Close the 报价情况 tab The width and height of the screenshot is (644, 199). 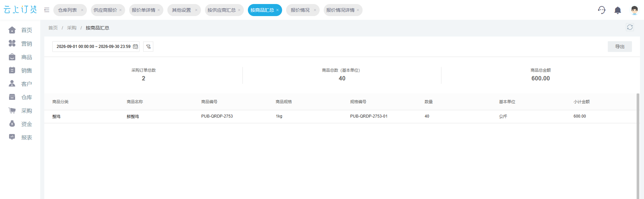click(x=315, y=10)
